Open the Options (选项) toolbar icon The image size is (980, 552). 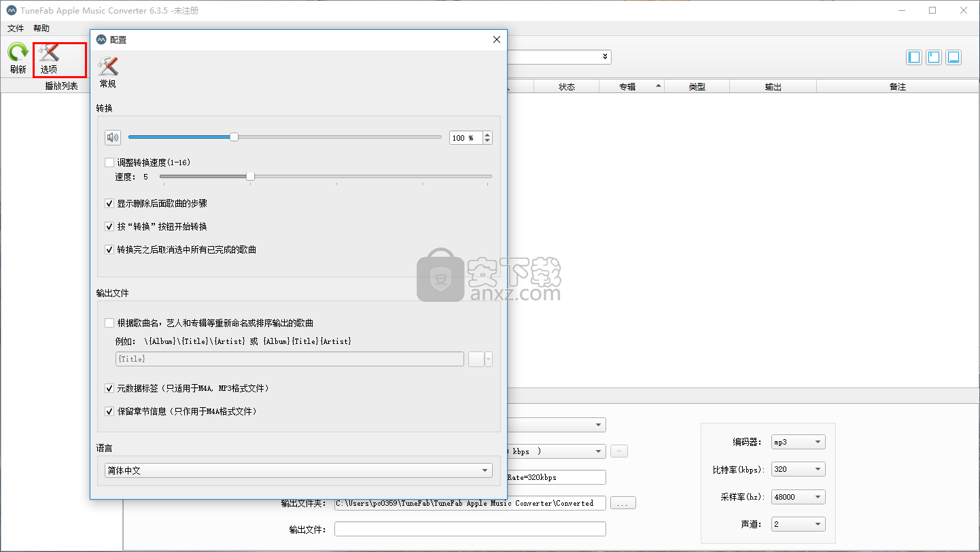[x=49, y=58]
